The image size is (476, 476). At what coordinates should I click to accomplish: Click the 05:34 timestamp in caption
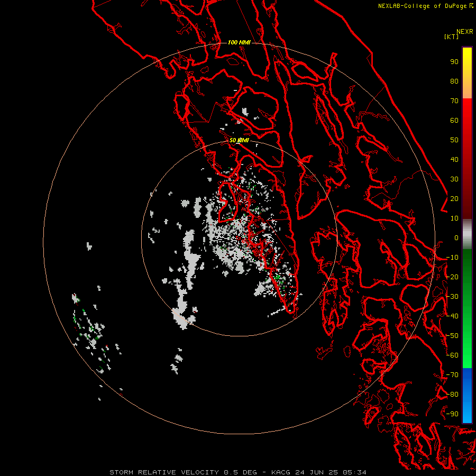[x=354, y=472]
